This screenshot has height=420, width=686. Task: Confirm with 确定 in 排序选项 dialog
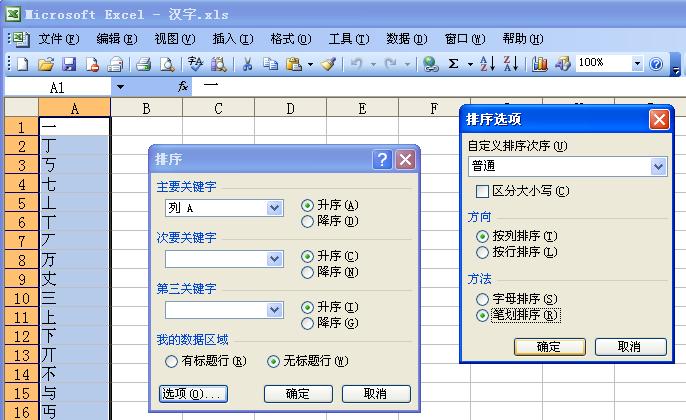549,347
